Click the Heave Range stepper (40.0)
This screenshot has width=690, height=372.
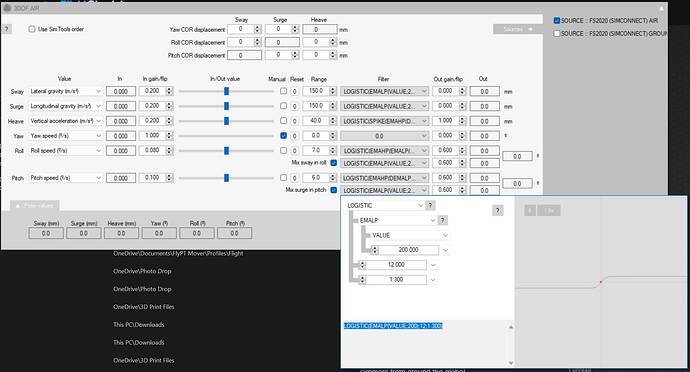click(x=333, y=121)
